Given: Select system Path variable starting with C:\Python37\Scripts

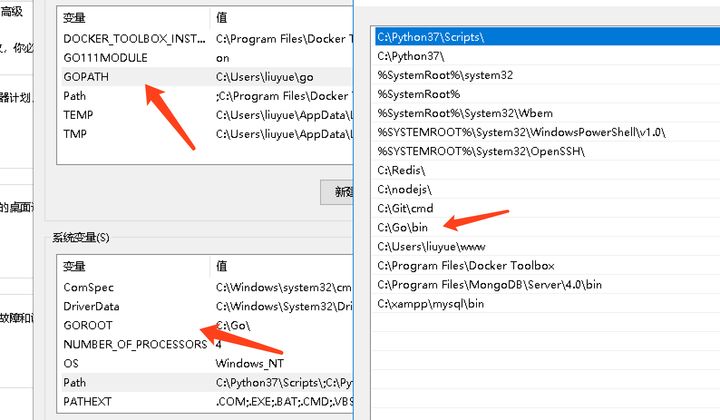Looking at the screenshot, I should (x=205, y=382).
